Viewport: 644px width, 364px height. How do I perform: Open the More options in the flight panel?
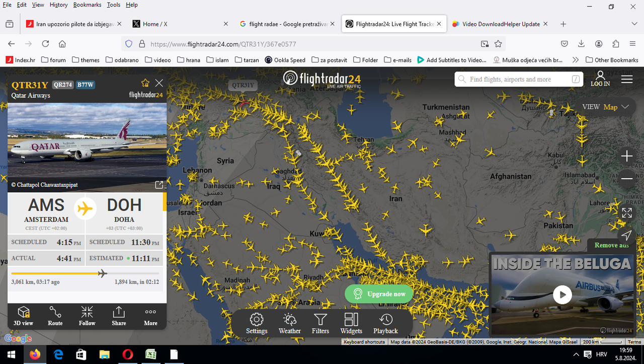click(x=150, y=316)
